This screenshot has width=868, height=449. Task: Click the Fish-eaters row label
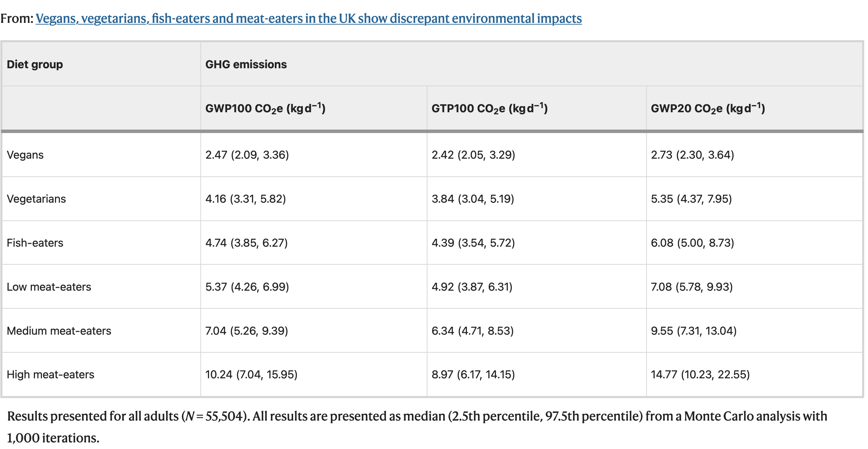click(x=35, y=243)
